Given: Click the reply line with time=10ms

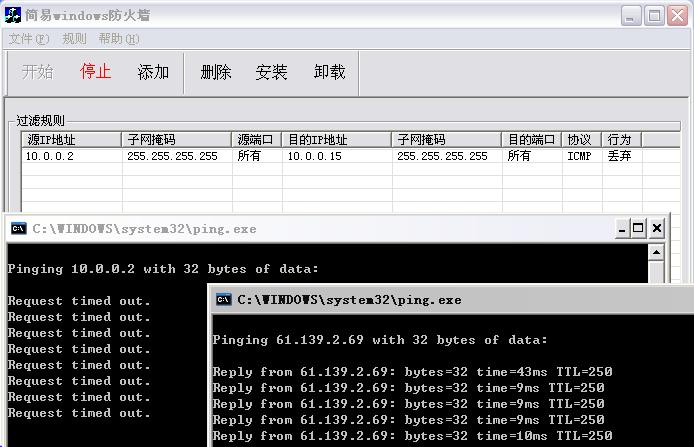Looking at the screenshot, I should tap(412, 436).
